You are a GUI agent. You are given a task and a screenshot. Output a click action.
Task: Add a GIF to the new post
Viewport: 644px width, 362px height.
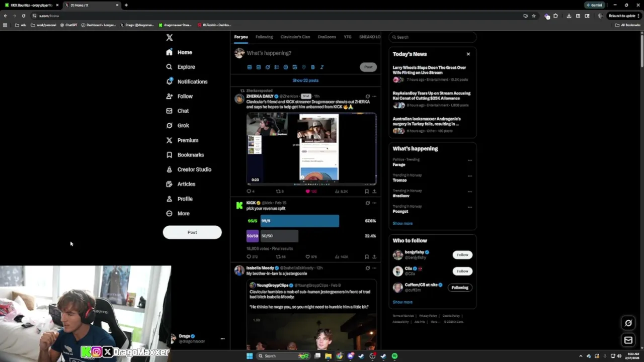[x=259, y=67]
